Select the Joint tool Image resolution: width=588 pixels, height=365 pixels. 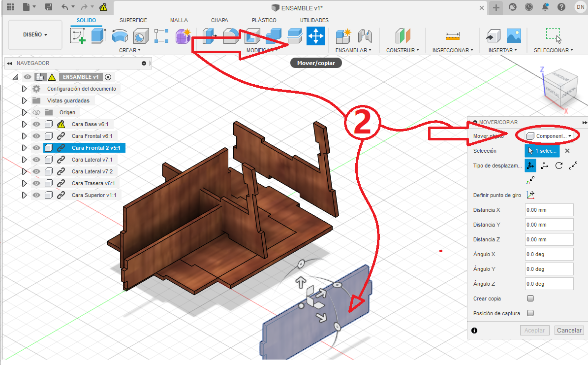(365, 36)
